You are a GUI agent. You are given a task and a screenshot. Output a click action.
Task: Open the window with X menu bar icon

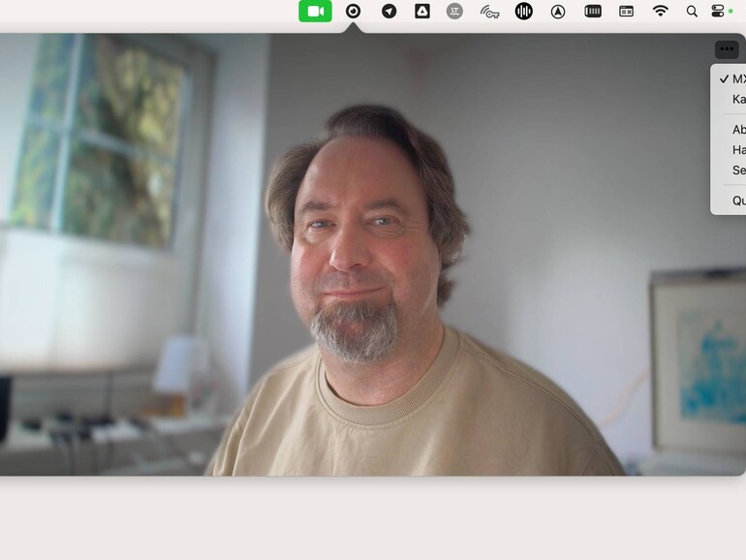click(626, 11)
